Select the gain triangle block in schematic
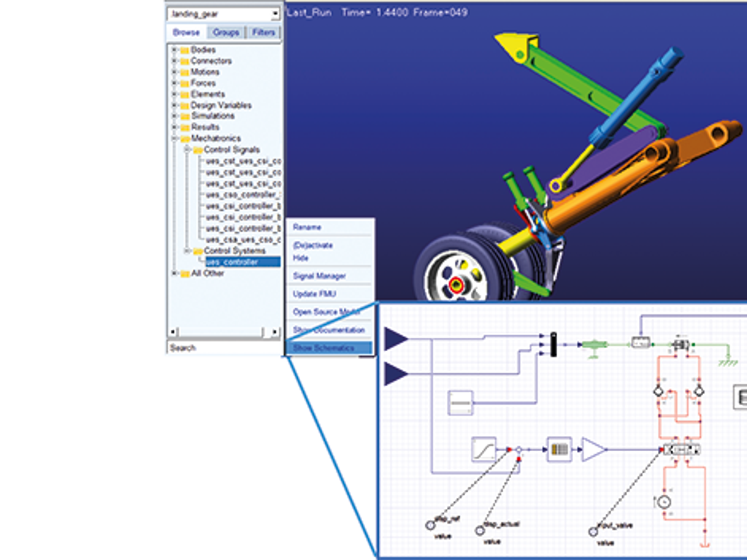The image size is (747, 560). pyautogui.click(x=593, y=449)
